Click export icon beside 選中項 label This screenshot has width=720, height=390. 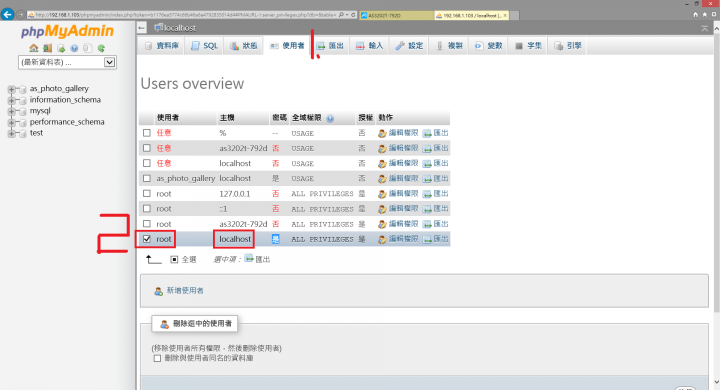point(249,259)
